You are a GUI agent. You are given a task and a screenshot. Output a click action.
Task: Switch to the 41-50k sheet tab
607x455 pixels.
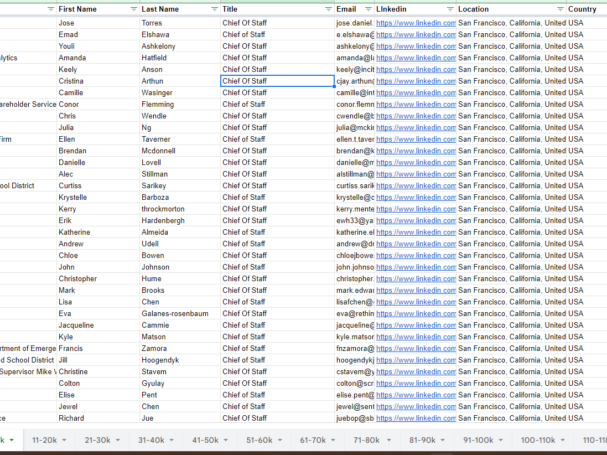pyautogui.click(x=205, y=440)
